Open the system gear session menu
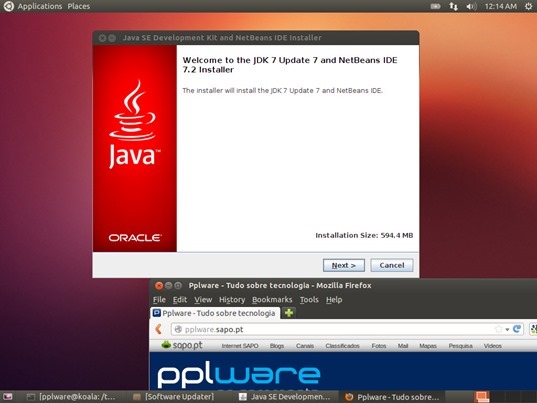The width and height of the screenshot is (537, 403). pyautogui.click(x=528, y=6)
